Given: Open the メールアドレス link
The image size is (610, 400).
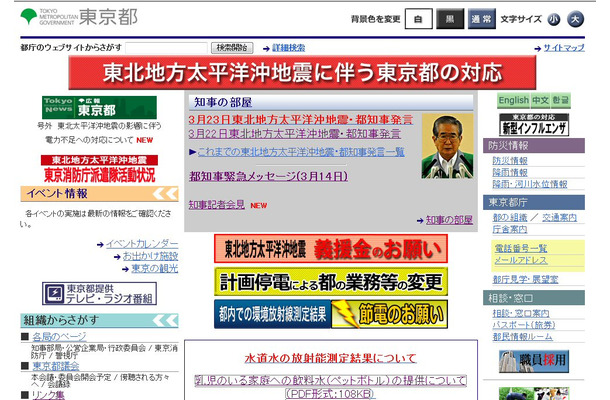Looking at the screenshot, I should click(521, 260).
